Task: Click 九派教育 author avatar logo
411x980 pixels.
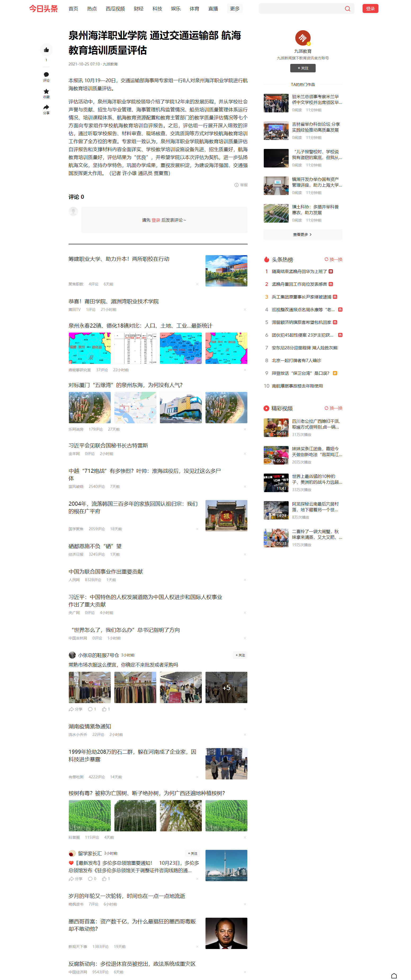Action: coord(303,38)
